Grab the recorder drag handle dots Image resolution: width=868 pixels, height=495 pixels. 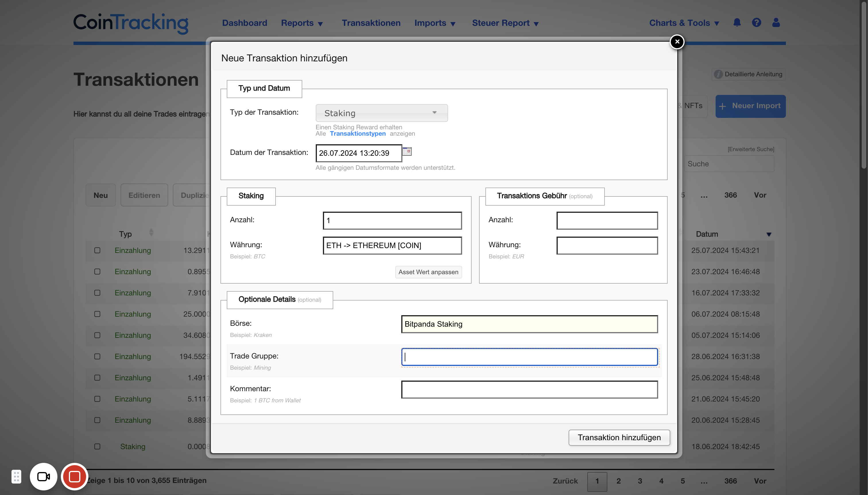tap(16, 477)
